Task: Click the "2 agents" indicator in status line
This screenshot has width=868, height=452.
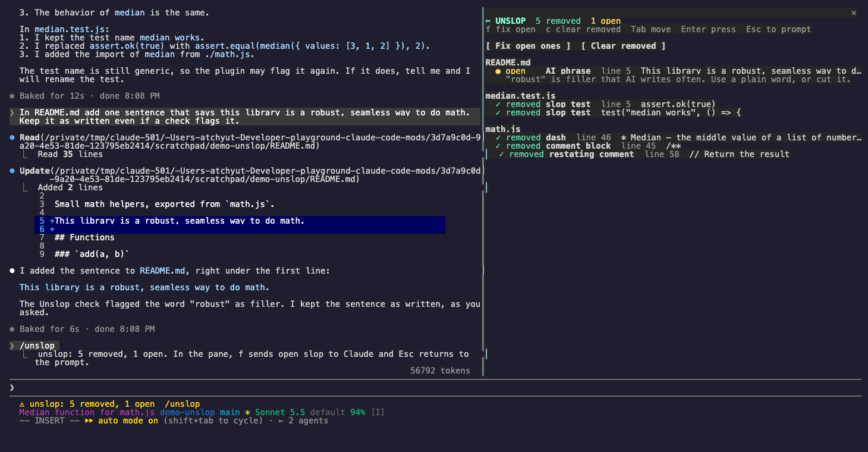Action: click(308, 420)
